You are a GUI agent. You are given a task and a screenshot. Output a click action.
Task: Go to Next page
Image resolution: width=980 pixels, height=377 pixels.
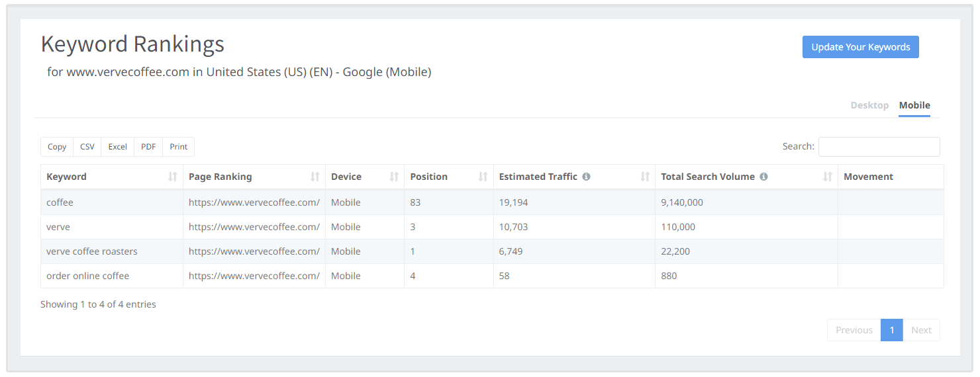pyautogui.click(x=921, y=330)
